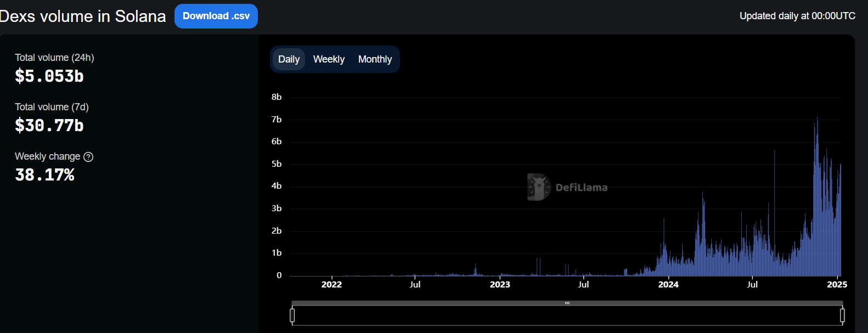This screenshot has height=333, width=868.
Task: Select the Daily chart interval
Action: (x=289, y=59)
